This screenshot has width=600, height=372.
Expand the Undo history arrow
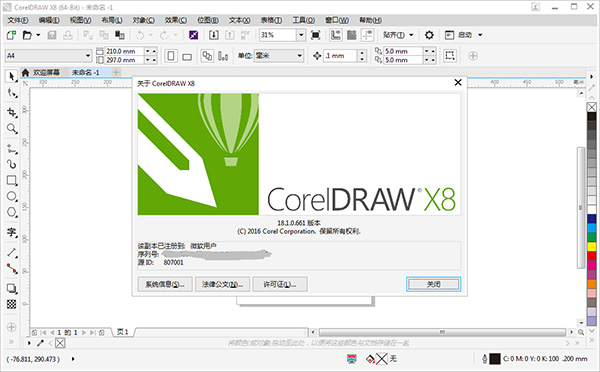(151, 35)
